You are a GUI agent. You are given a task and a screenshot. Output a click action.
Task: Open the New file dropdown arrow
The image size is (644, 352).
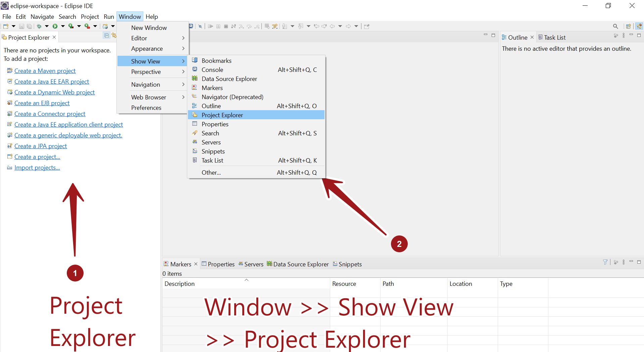pos(13,26)
